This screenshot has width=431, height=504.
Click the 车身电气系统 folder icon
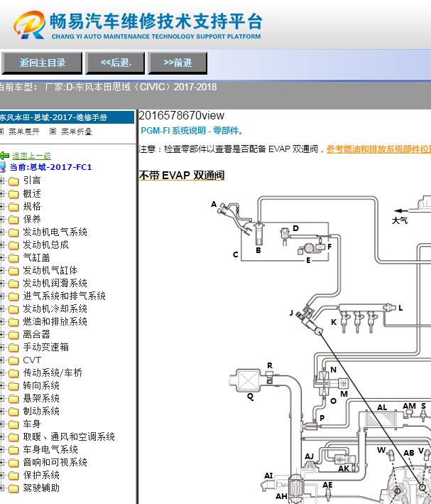point(13,450)
